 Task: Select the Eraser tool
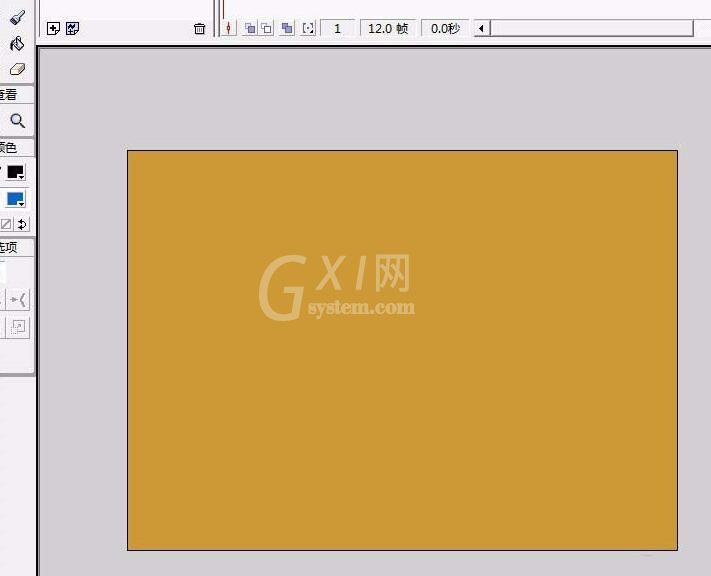pos(17,69)
